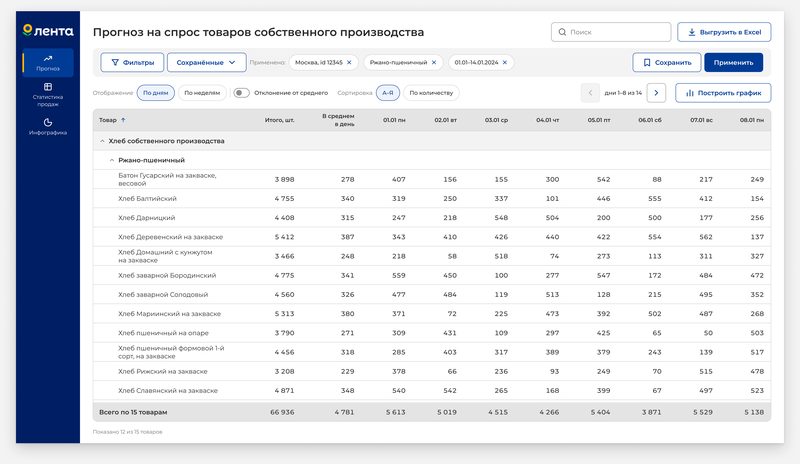Open the Прогноз sidebar section
This screenshot has height=464, width=800.
click(48, 63)
